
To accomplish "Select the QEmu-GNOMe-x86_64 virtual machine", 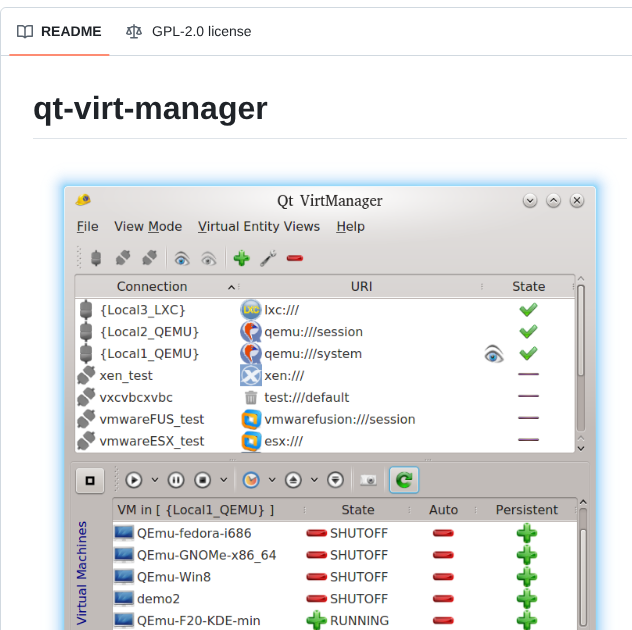I will 206,555.
